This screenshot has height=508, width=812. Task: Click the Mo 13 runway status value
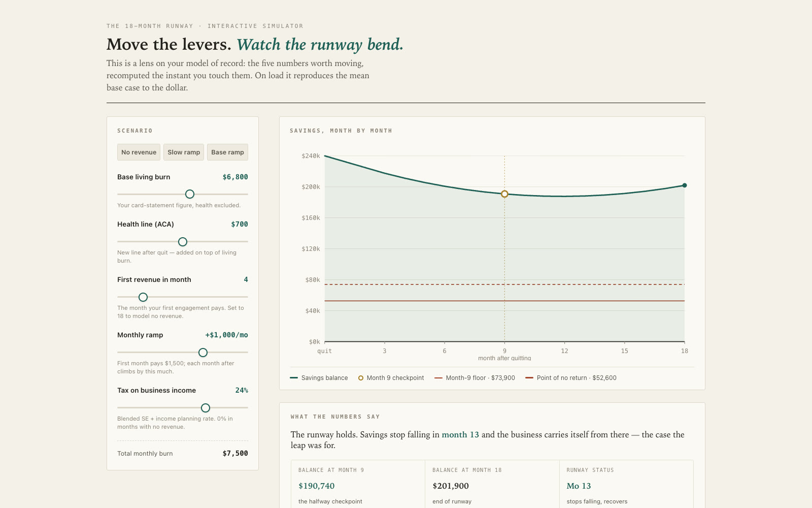579,486
